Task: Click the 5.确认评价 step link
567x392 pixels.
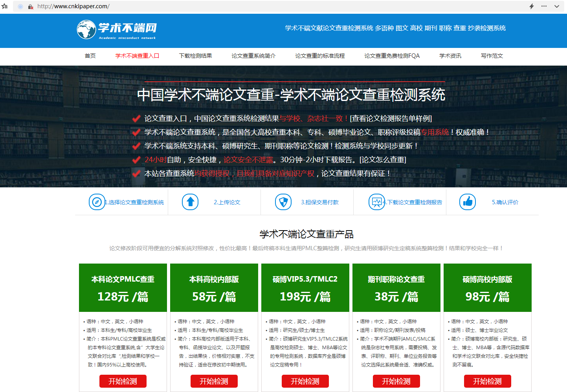Action: click(505, 202)
